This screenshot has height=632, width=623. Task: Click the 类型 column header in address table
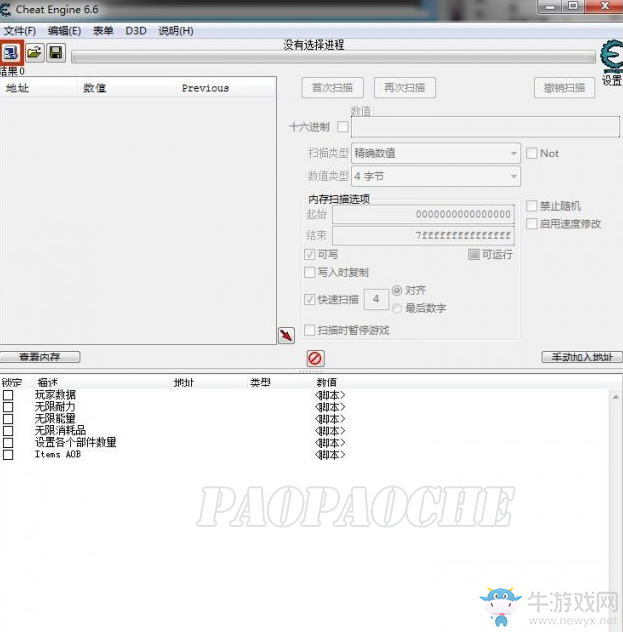[x=260, y=382]
